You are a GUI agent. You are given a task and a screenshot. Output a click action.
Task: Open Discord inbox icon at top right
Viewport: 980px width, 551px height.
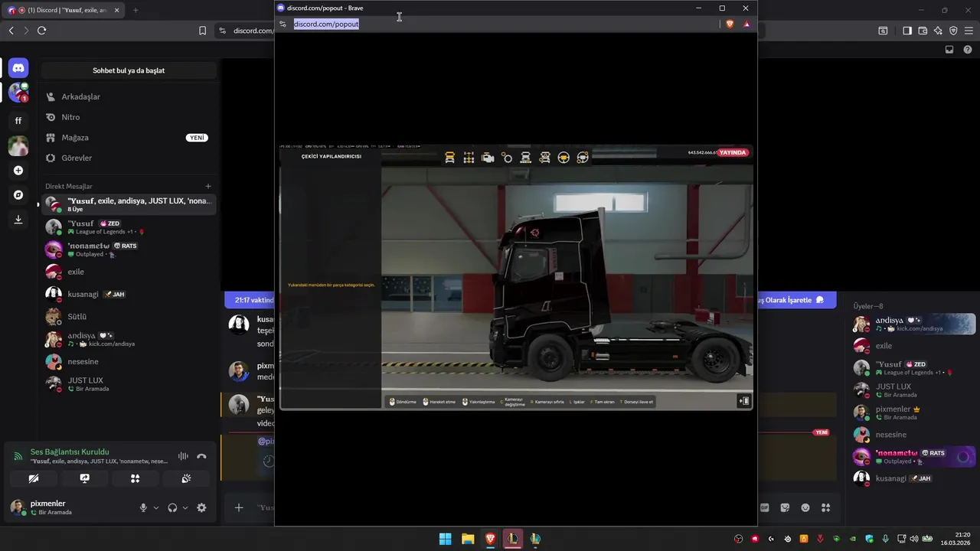949,50
